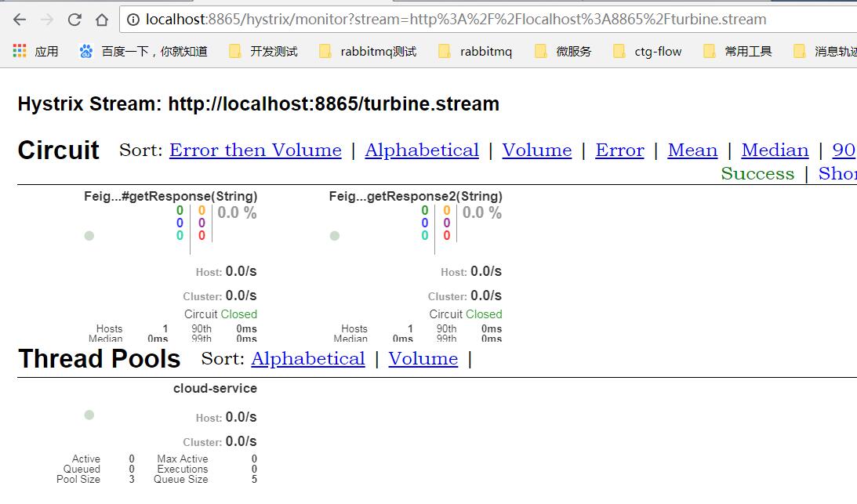
Task: Click the green Success legend label
Action: pos(757,173)
